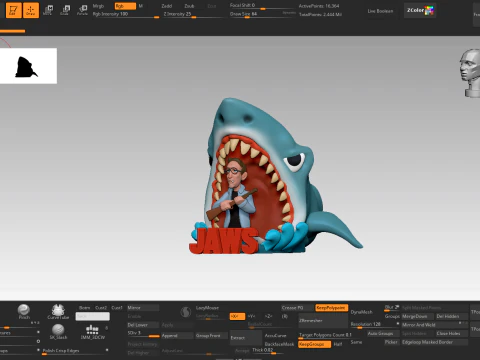480x360 pixels.
Task: Open the ZColor plugin
Action: (x=420, y=10)
